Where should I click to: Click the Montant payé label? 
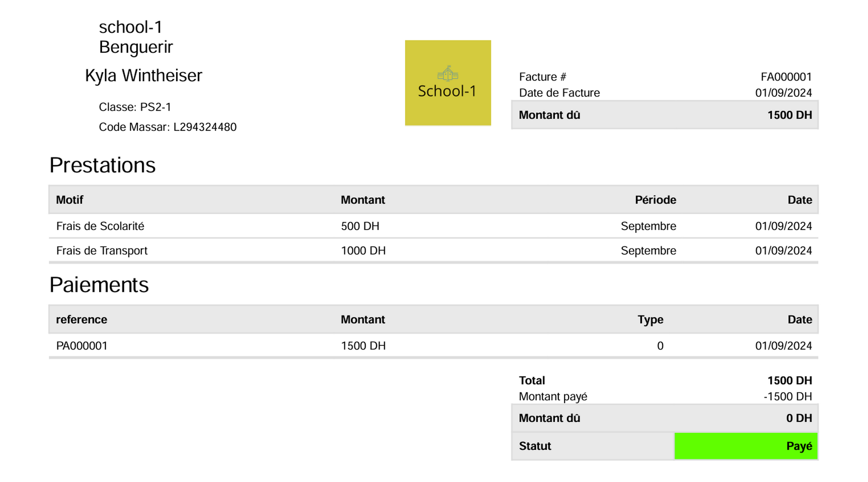553,397
